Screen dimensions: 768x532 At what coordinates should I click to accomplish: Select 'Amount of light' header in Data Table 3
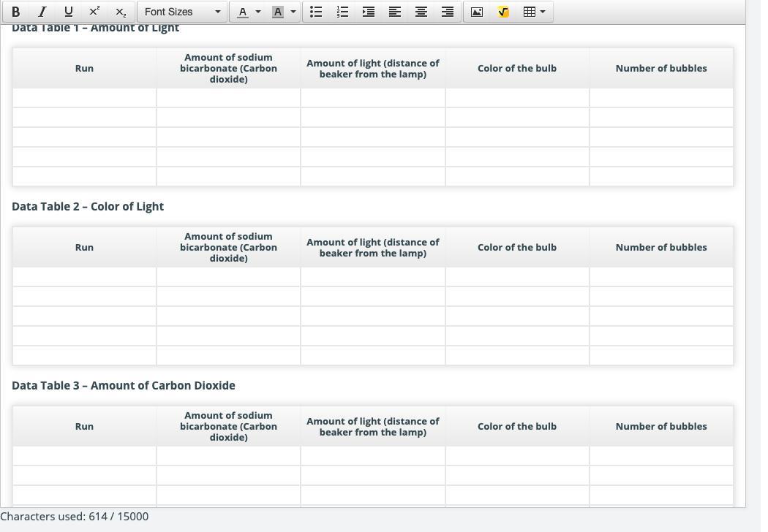pyautogui.click(x=373, y=426)
